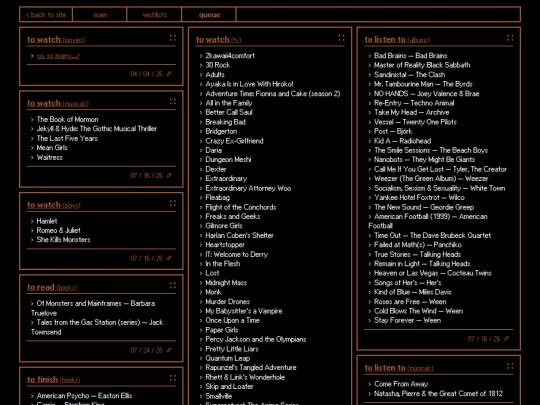The height and width of the screenshot is (405, 540).
Task: Click 'Post — Björk' album entry
Action: (x=393, y=131)
